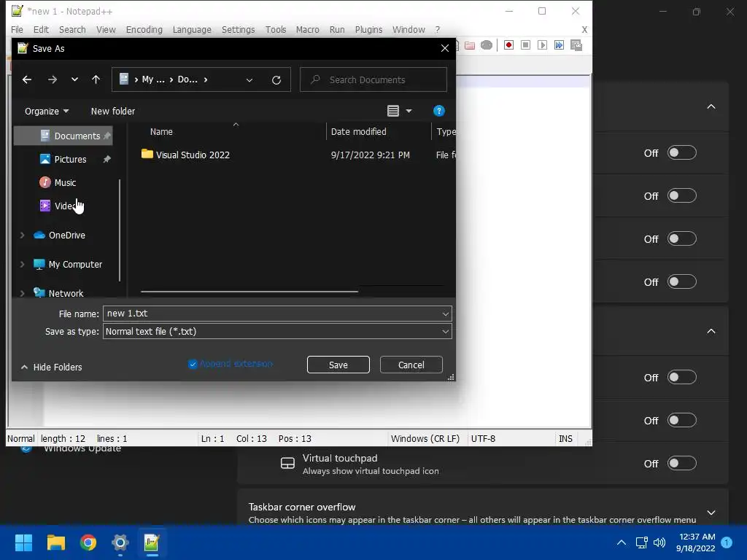Collapse the upper Settings section chevron
This screenshot has width=747, height=560.
click(711, 106)
